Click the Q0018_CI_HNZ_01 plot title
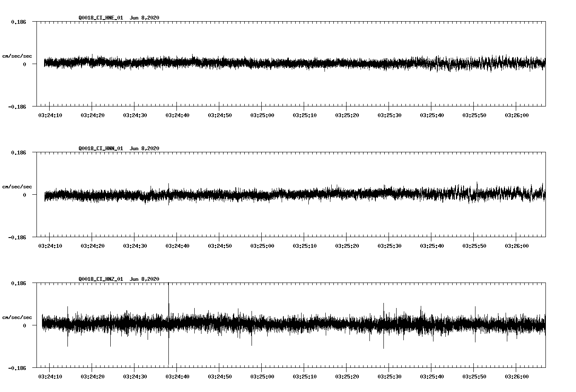 119,279
